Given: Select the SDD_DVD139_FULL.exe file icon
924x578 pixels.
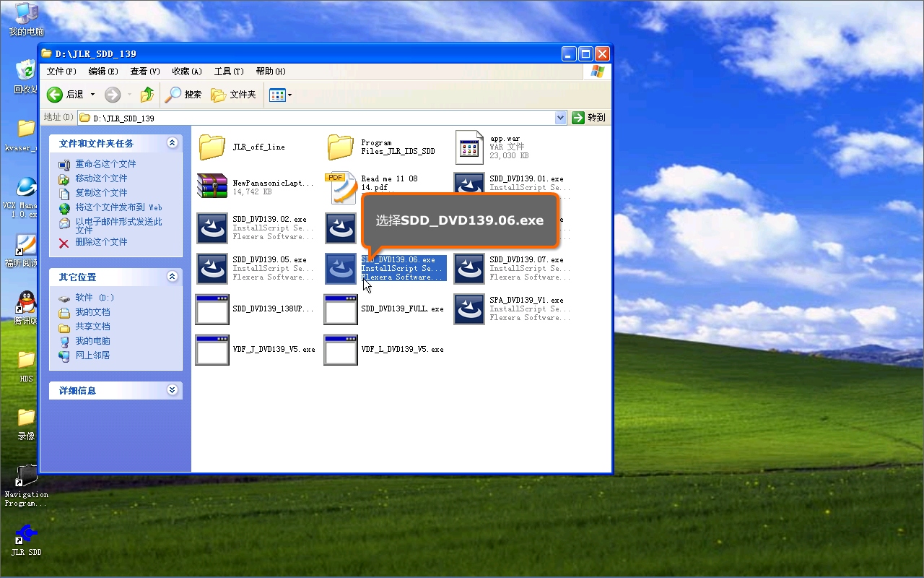Looking at the screenshot, I should (341, 309).
